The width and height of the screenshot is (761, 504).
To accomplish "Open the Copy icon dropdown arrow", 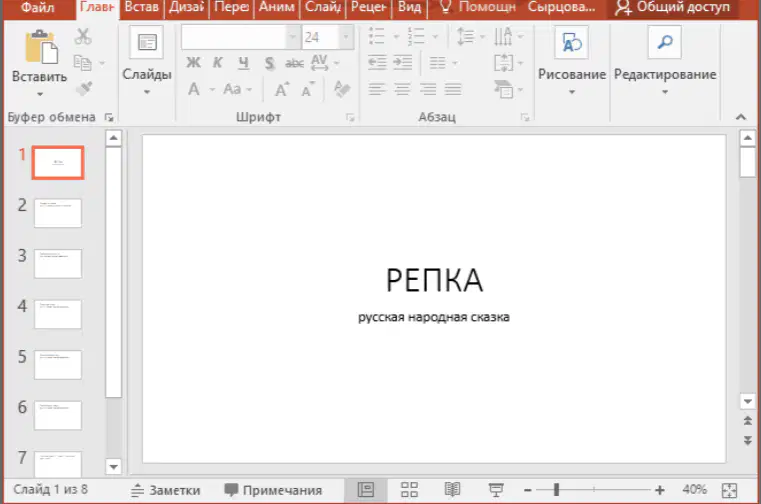I will tap(102, 63).
